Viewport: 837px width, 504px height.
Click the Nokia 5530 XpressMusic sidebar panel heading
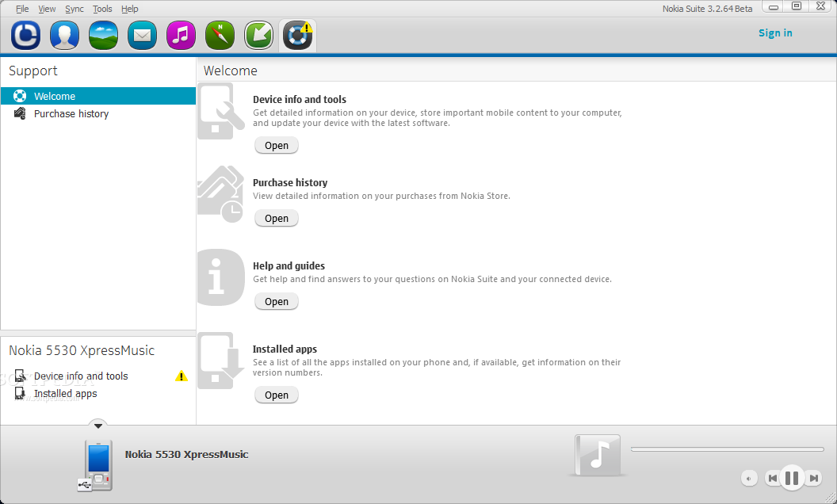point(82,350)
